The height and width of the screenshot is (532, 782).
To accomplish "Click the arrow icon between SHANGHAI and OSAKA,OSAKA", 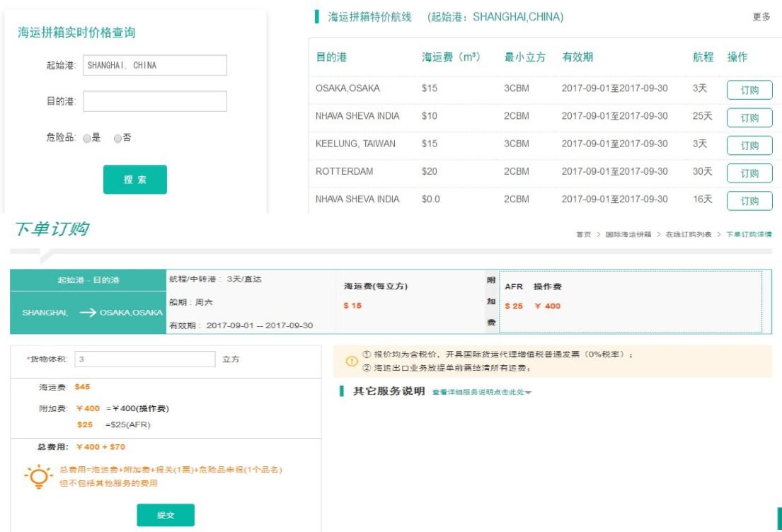I will 88,313.
